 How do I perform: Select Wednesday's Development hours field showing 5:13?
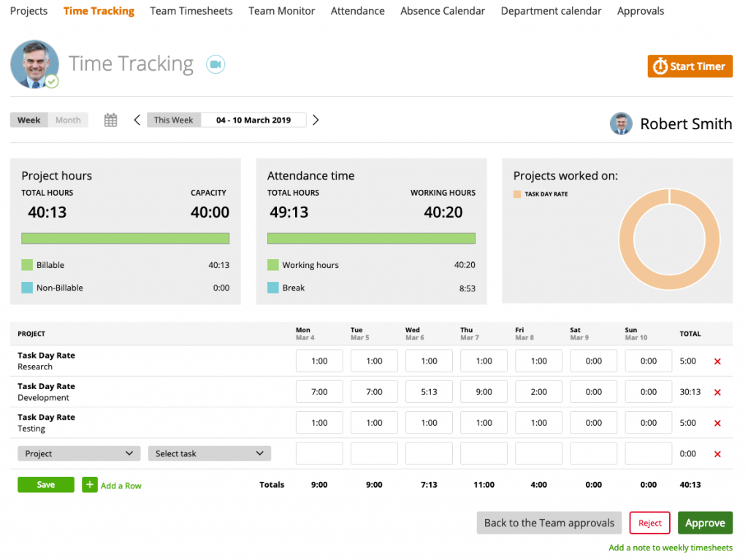[429, 391]
